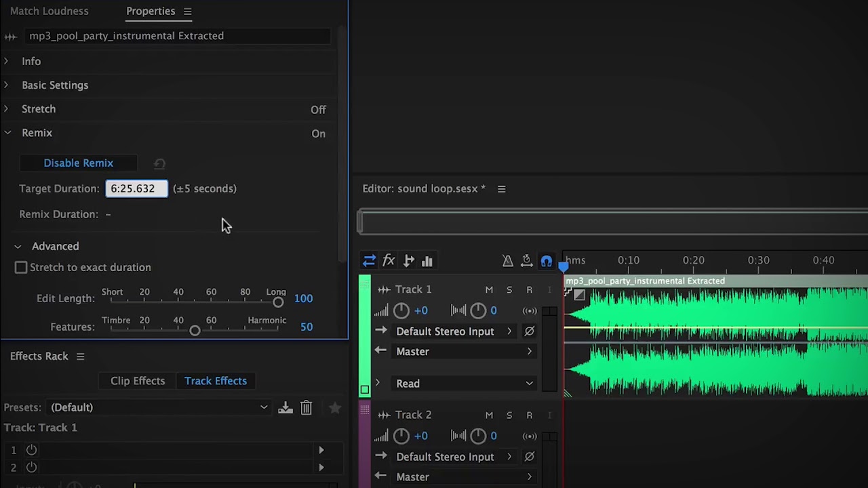Click Track 2 phase invert icon
Viewport: 868px width, 488px height.
pyautogui.click(x=529, y=457)
